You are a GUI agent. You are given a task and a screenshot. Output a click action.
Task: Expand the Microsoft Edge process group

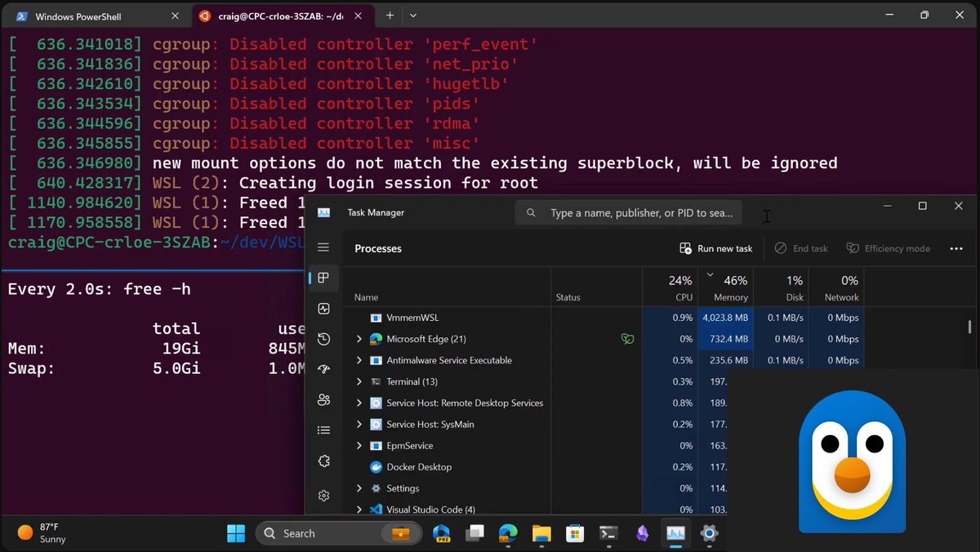359,339
